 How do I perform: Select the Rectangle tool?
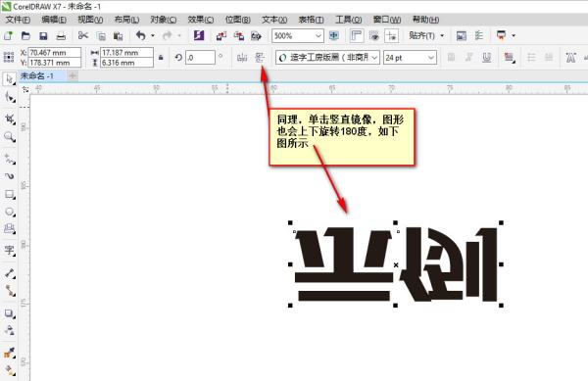(x=10, y=194)
